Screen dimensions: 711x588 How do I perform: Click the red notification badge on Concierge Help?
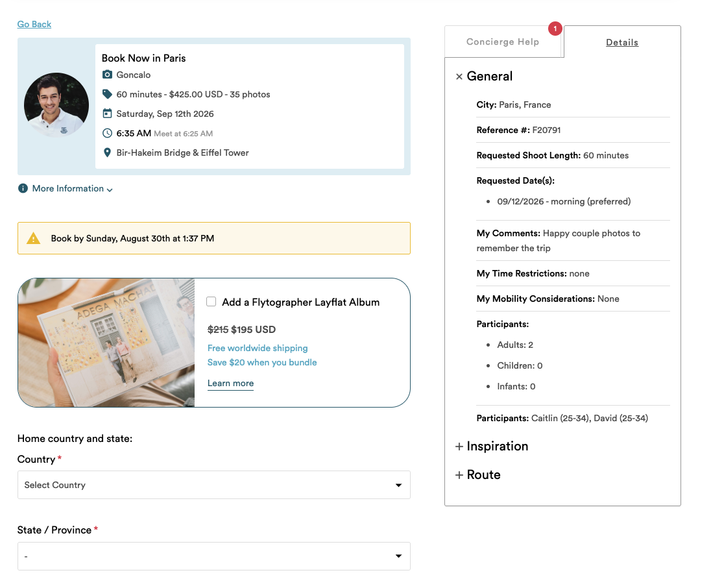point(555,29)
